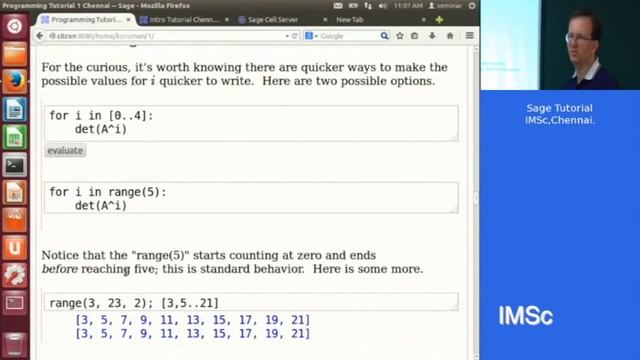Click the resize handle of the range(5) cell
Viewport: 640px width, 360px height.
coord(455,210)
